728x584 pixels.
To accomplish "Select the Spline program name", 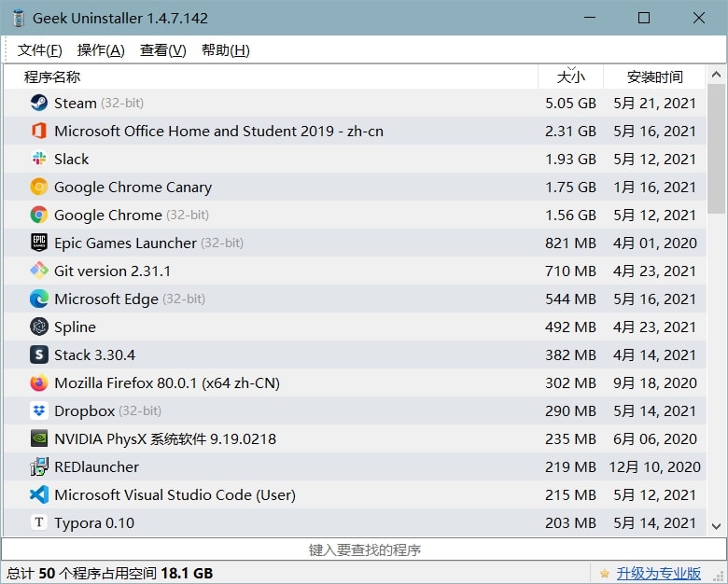I will (x=75, y=327).
